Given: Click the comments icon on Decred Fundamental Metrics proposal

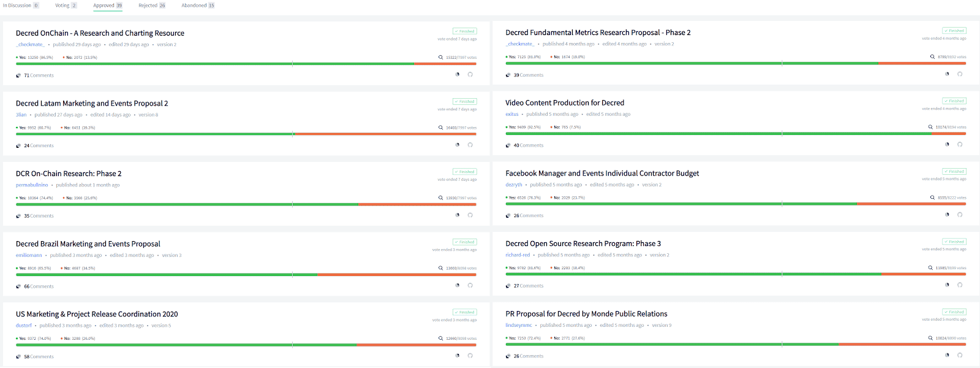Looking at the screenshot, I should pyautogui.click(x=508, y=75).
